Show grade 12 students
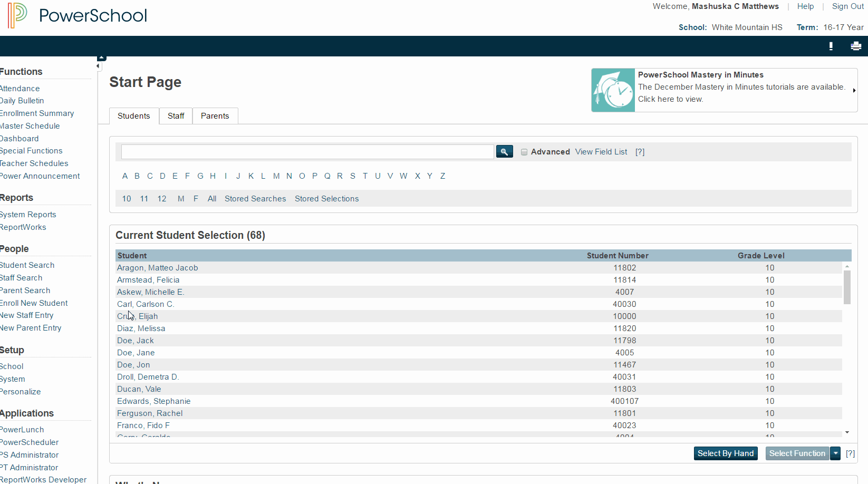 pyautogui.click(x=162, y=199)
